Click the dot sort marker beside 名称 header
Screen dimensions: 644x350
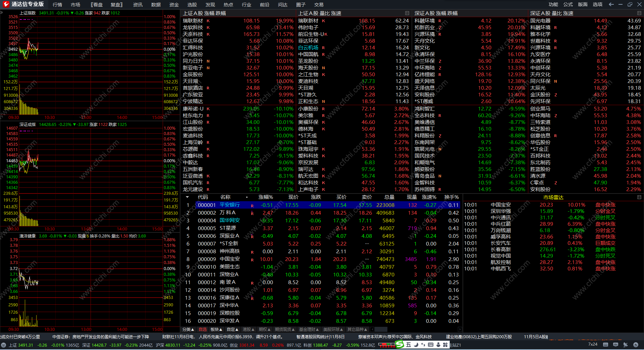(x=247, y=197)
